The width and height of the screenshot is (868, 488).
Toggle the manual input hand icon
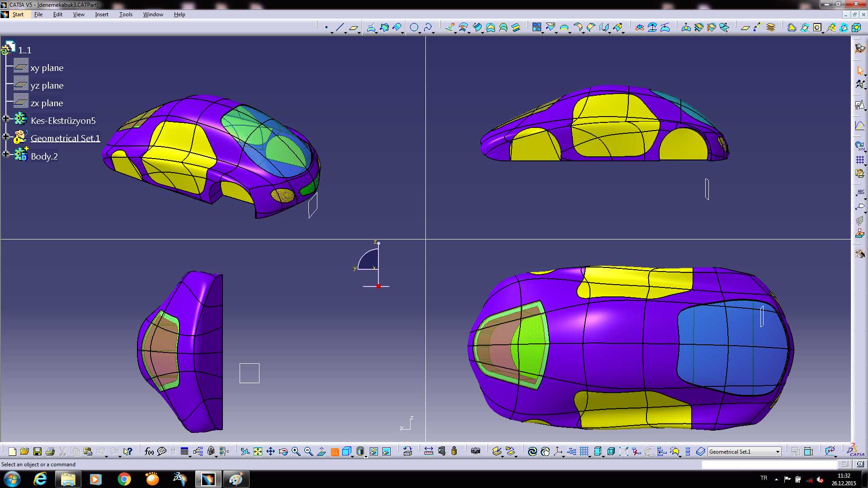click(546, 451)
